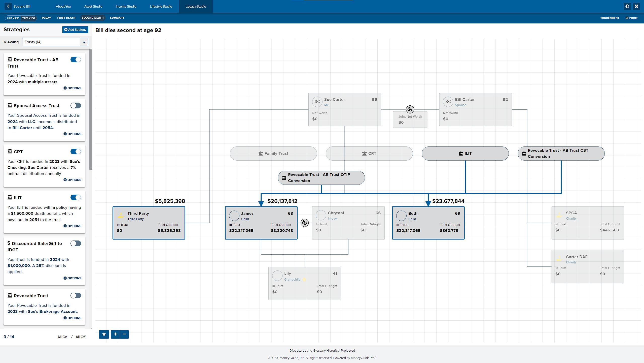This screenshot has height=363, width=644.
Task: Open the About You menu
Action: [63, 7]
